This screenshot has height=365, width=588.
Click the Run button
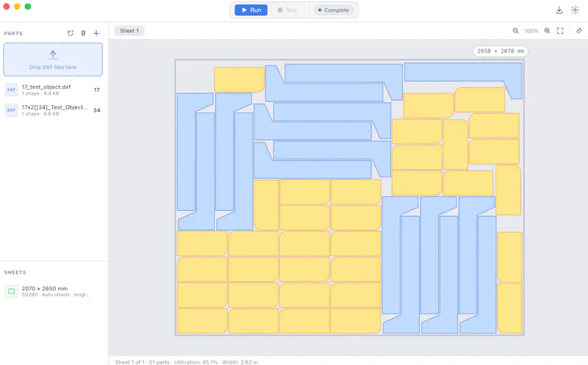[x=251, y=10]
